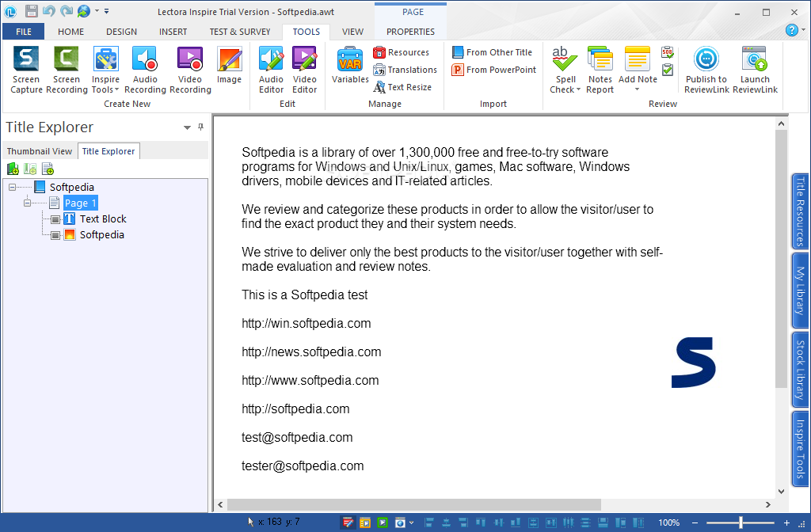Open the Inspire Tools side panel
This screenshot has width=811, height=532.
[800, 449]
